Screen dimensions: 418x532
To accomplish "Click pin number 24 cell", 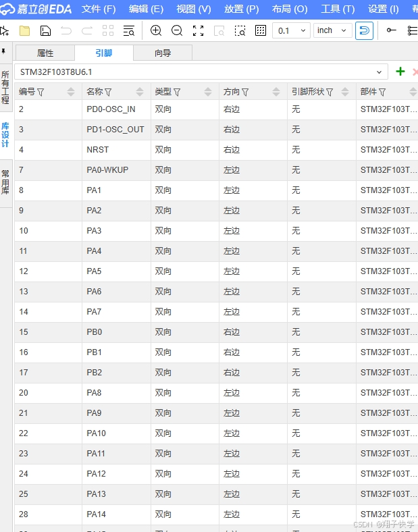I will tap(48, 474).
